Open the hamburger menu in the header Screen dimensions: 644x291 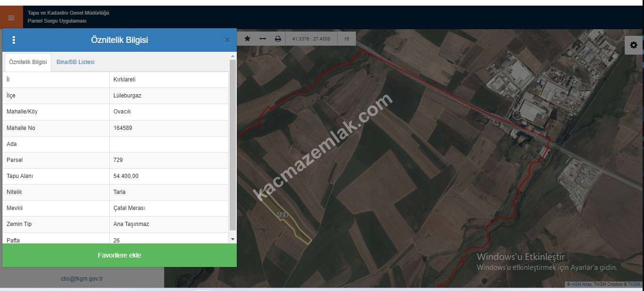tap(11, 18)
